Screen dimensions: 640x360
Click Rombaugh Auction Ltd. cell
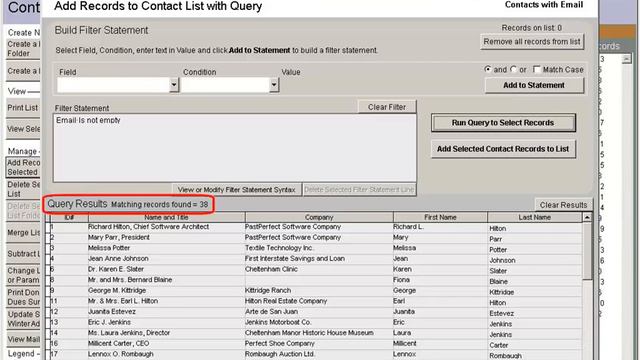(x=319, y=354)
